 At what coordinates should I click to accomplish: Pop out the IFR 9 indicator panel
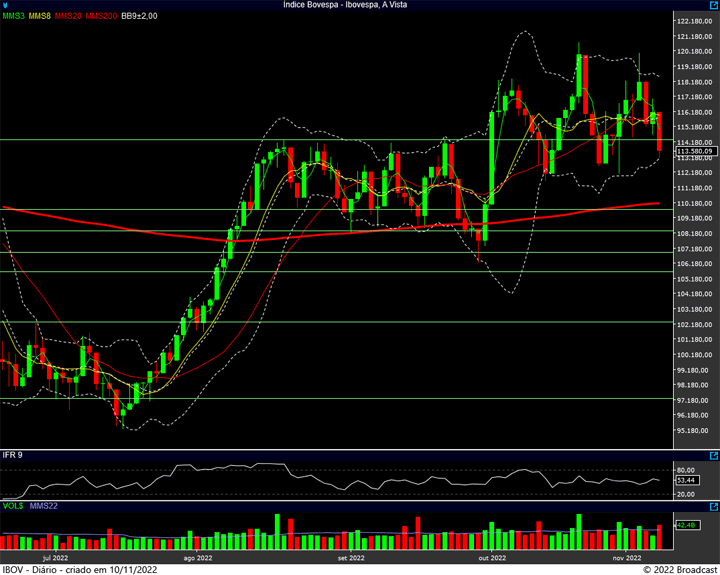pos(714,456)
